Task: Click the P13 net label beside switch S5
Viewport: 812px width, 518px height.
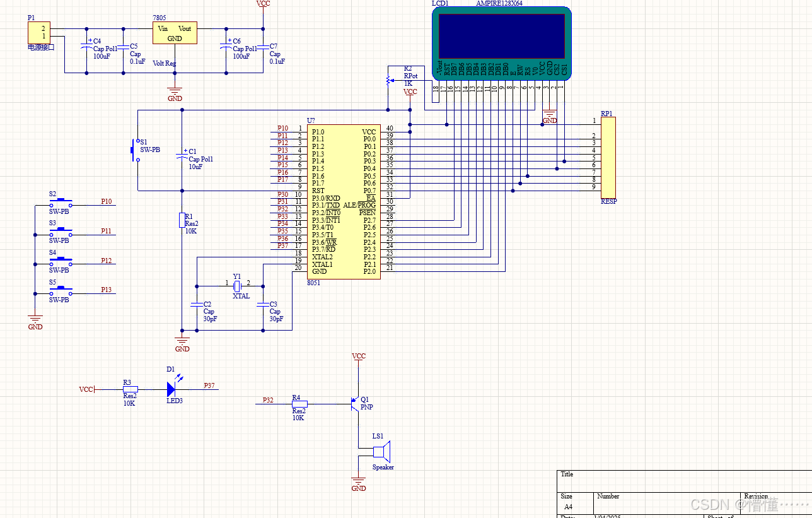Action: (106, 290)
